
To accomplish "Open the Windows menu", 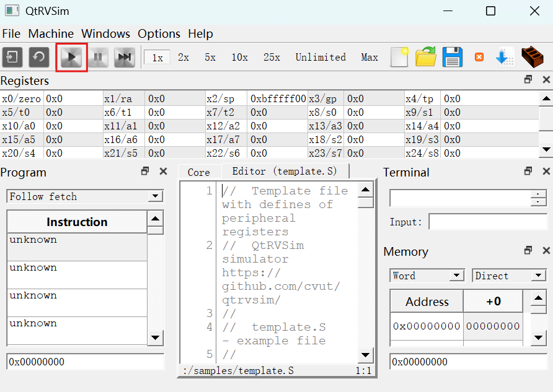I will coord(105,34).
